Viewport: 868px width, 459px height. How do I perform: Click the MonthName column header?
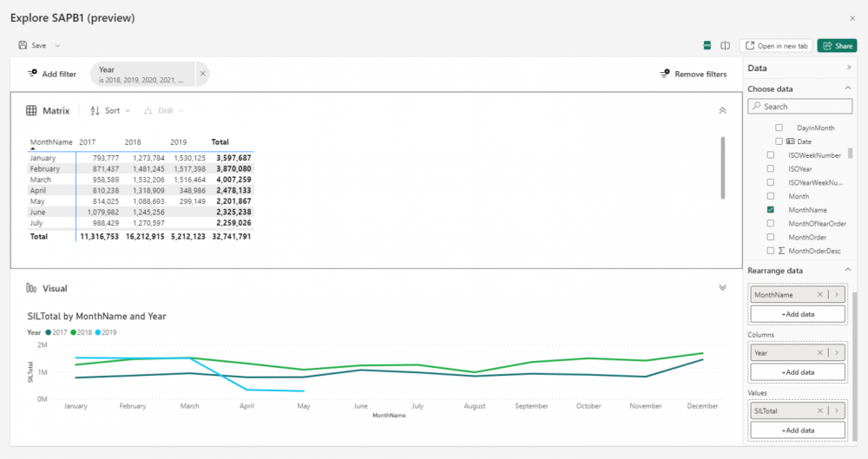point(51,141)
